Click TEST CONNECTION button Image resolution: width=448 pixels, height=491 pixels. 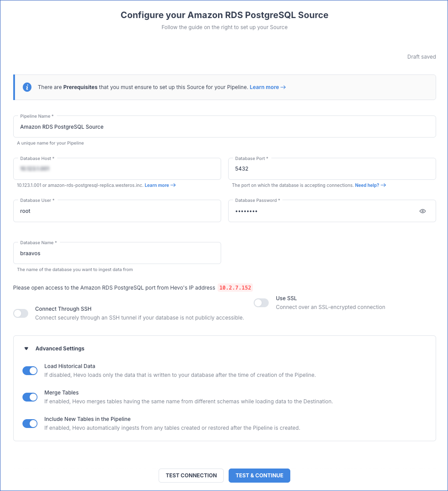[x=191, y=475]
